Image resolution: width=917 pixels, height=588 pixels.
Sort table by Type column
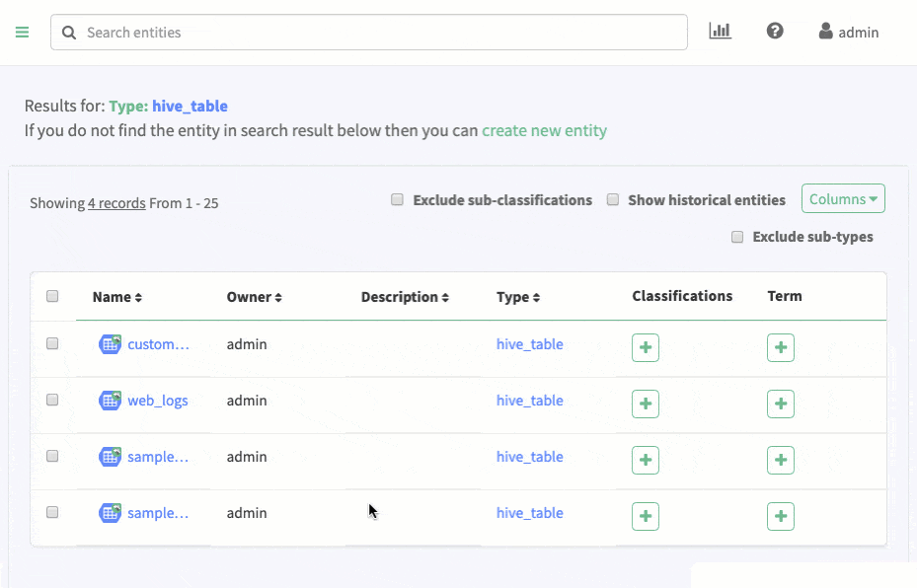coord(518,297)
